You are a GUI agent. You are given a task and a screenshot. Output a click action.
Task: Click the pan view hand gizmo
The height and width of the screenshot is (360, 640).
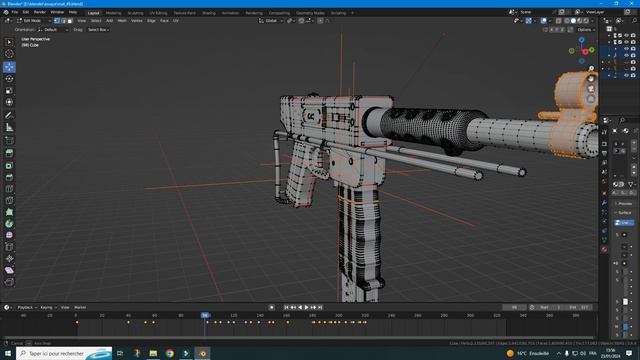(591, 78)
